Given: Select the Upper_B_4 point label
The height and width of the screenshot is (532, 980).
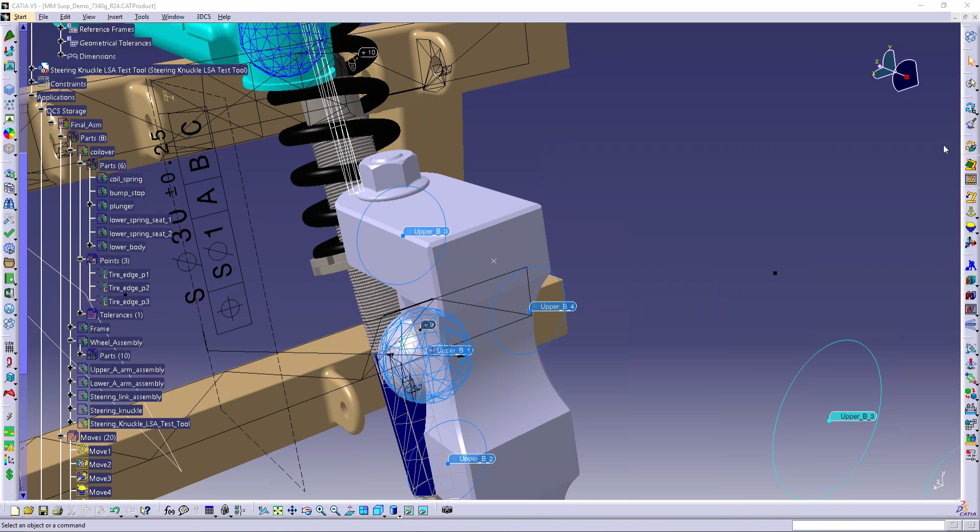Looking at the screenshot, I should coord(557,307).
